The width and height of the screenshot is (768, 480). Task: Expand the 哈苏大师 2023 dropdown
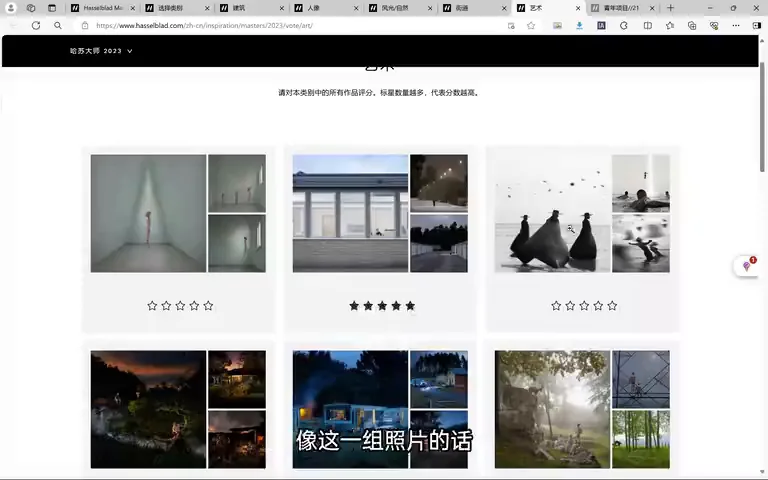[x=101, y=51]
